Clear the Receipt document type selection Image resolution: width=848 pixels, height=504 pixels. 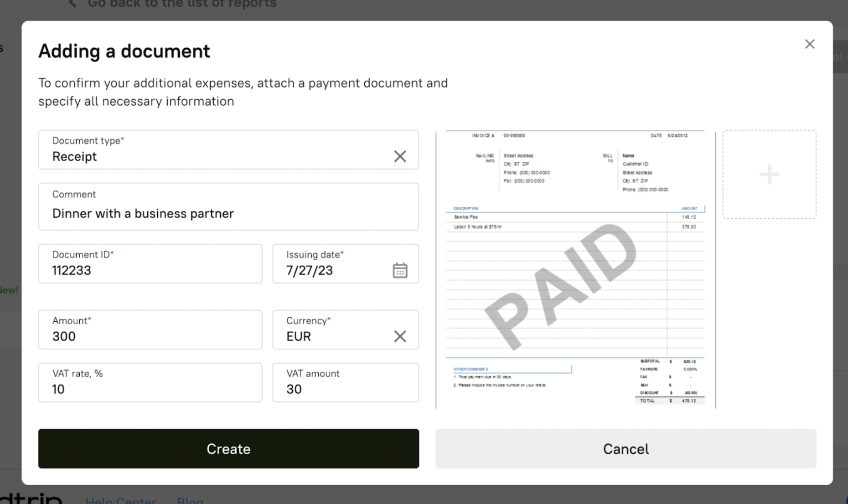coord(400,156)
